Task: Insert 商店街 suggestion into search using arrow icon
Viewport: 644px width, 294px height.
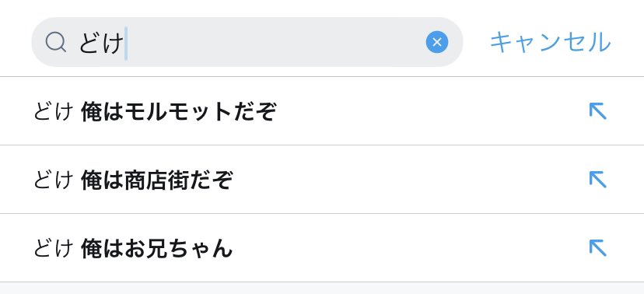Action: click(x=597, y=180)
